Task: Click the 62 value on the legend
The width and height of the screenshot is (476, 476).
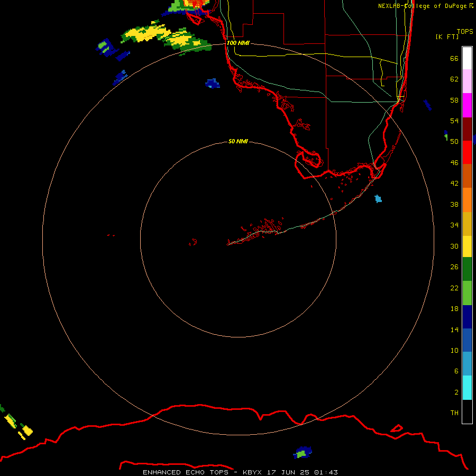Action: [x=454, y=79]
